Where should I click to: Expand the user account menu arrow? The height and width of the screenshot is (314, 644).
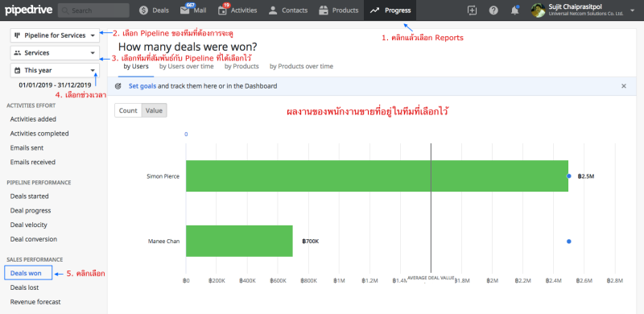[x=632, y=10]
